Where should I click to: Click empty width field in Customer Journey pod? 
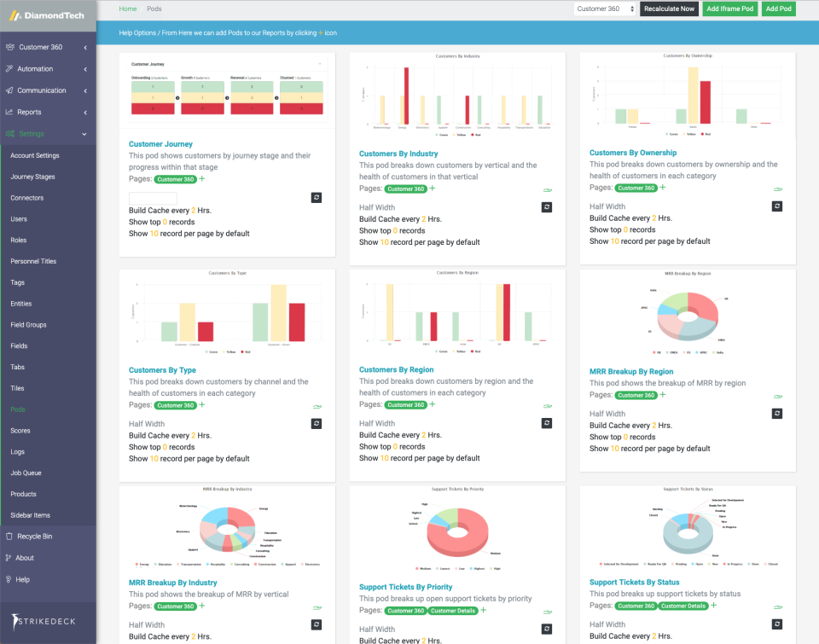153,198
